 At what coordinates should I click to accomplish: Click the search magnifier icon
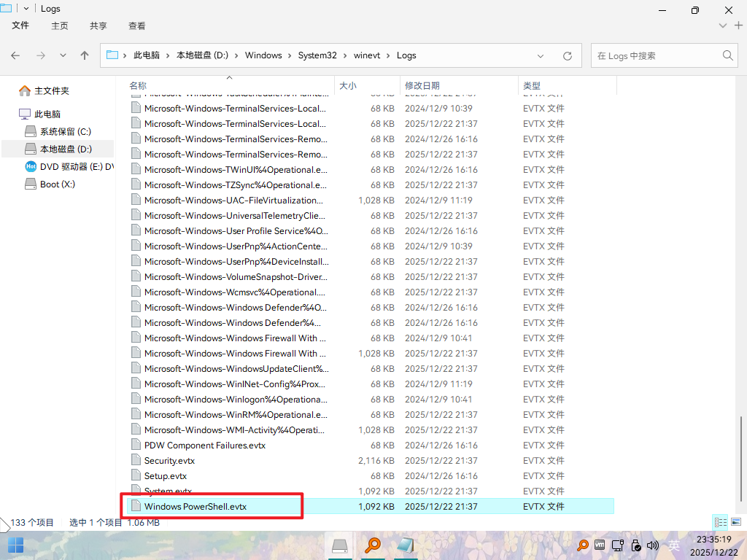click(x=727, y=55)
